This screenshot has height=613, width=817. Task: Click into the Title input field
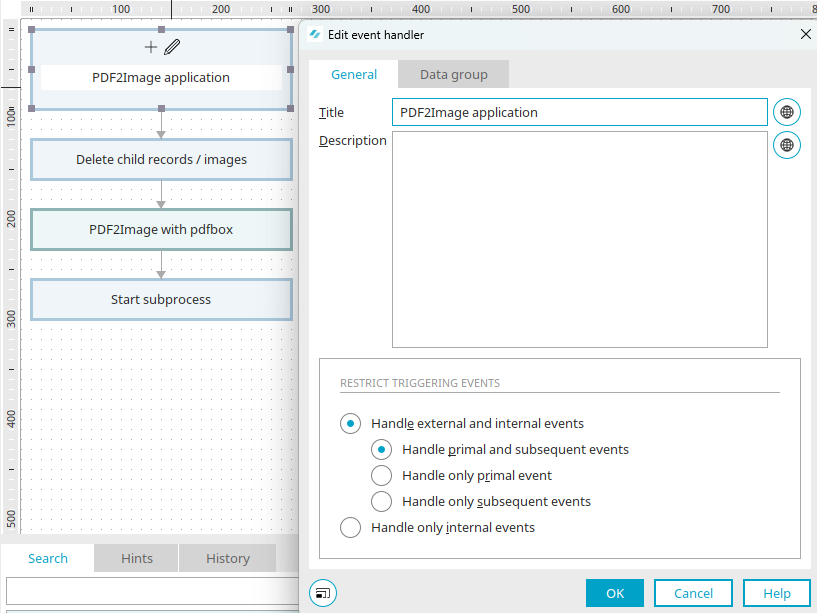coord(580,112)
